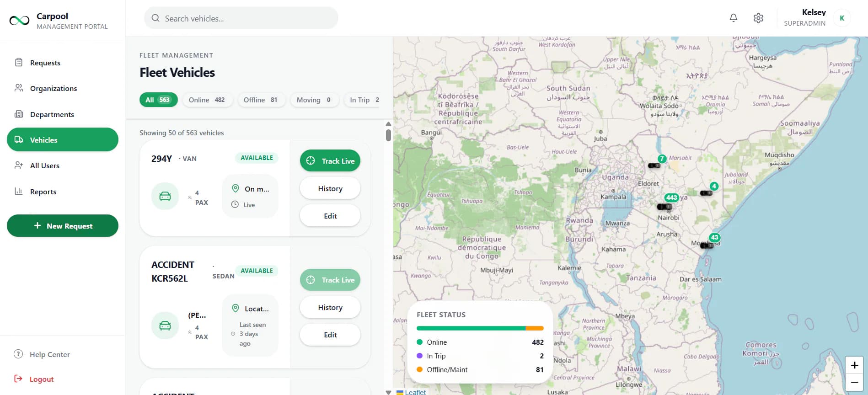Open All Users page
868x395 pixels.
pos(63,165)
